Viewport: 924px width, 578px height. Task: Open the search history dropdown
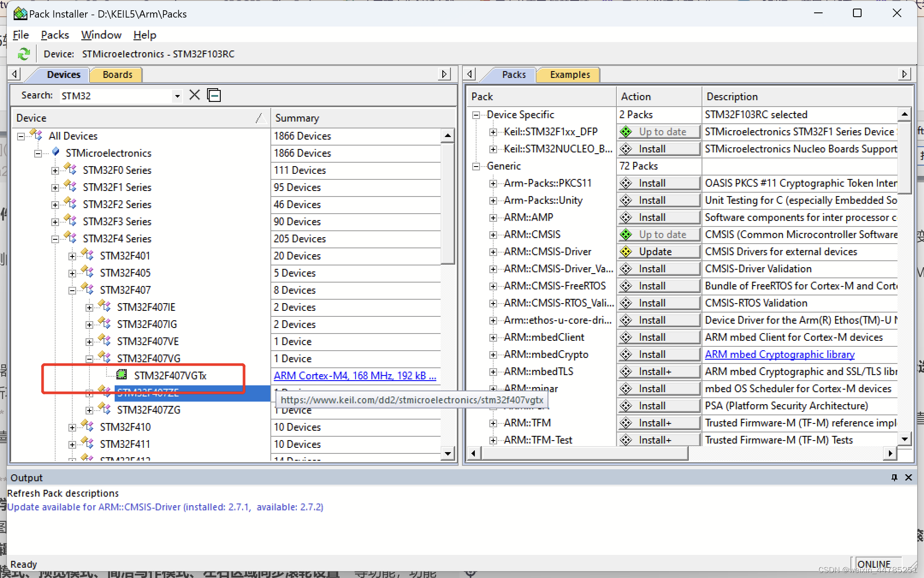click(x=177, y=96)
